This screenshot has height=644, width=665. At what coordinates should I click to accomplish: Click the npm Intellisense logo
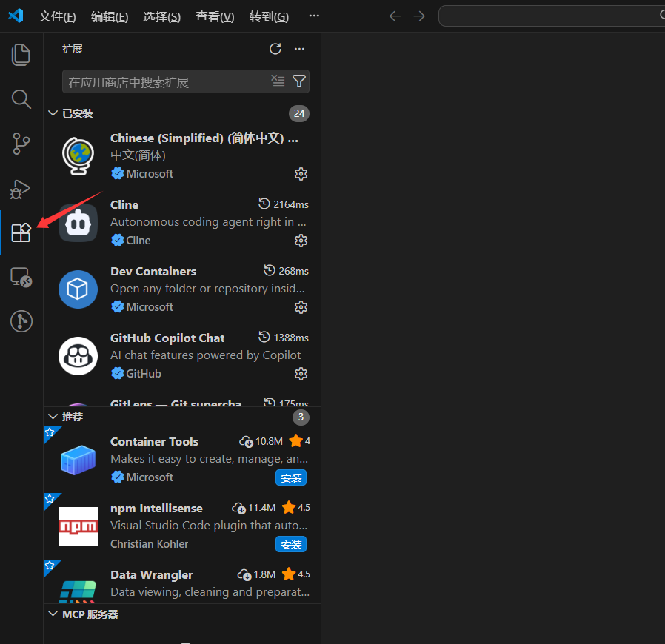78,526
